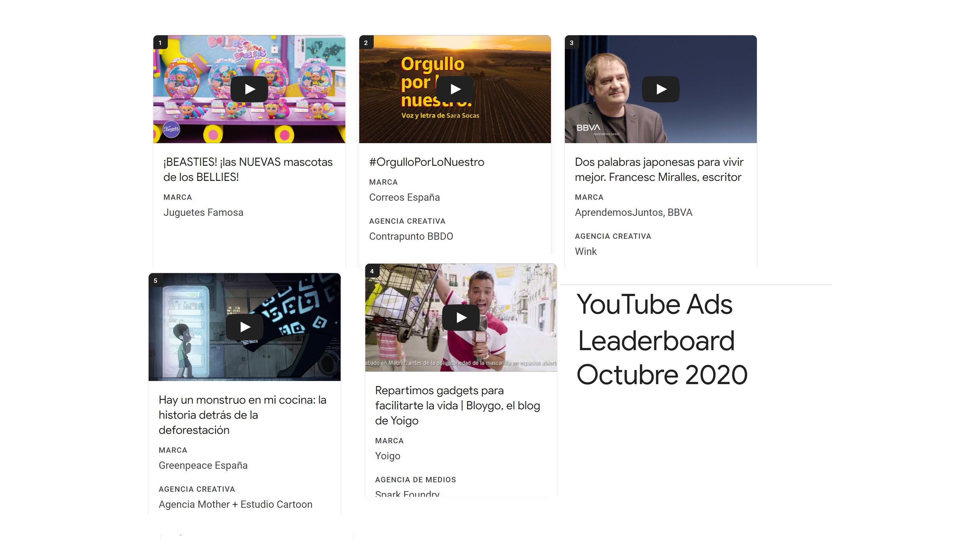Screen dimensions: 959x560
Task: Click MARCA label under BEASTIES card
Action: [178, 197]
